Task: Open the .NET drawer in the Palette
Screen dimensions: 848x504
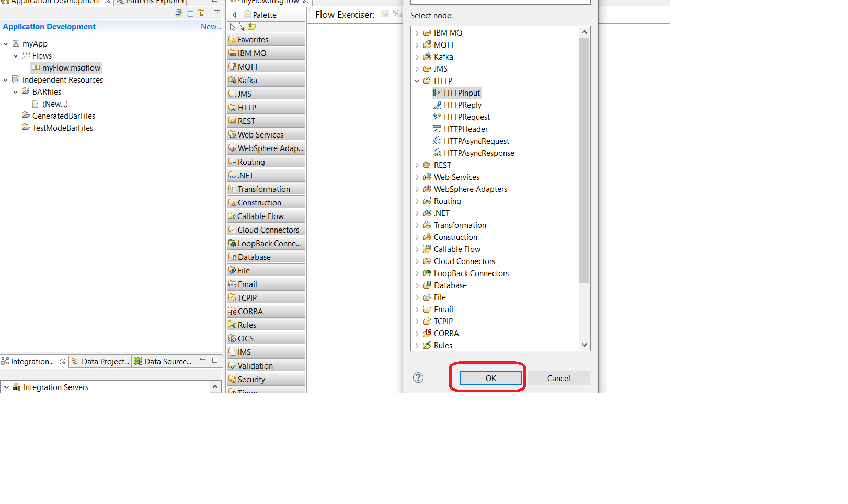Action: pyautogui.click(x=267, y=175)
